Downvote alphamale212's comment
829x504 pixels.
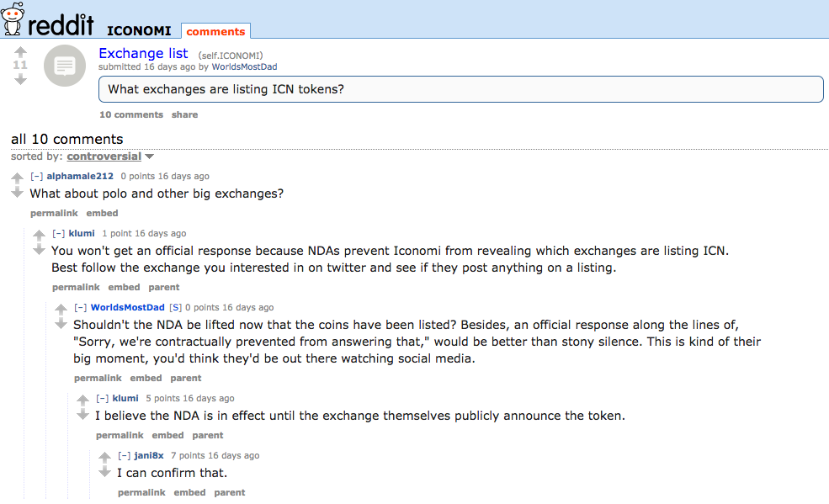point(17,193)
